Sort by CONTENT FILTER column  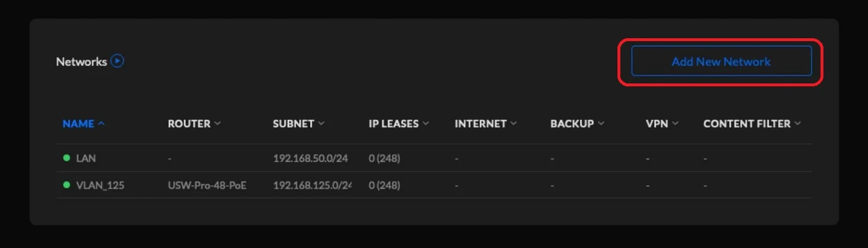746,123
